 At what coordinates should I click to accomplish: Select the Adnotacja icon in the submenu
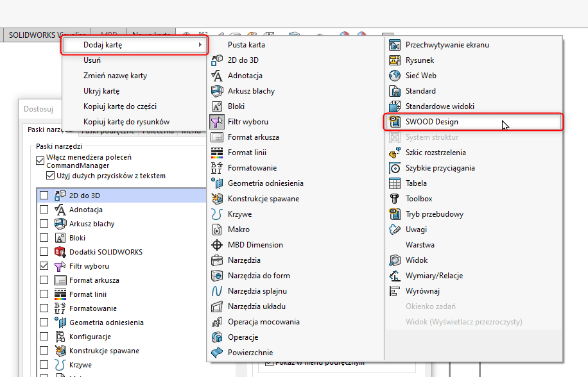217,76
